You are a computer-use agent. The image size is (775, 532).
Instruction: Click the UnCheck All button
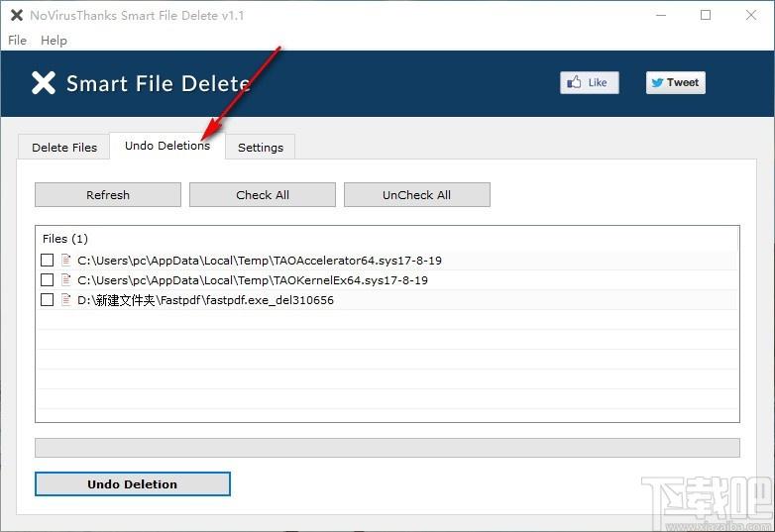click(x=416, y=194)
